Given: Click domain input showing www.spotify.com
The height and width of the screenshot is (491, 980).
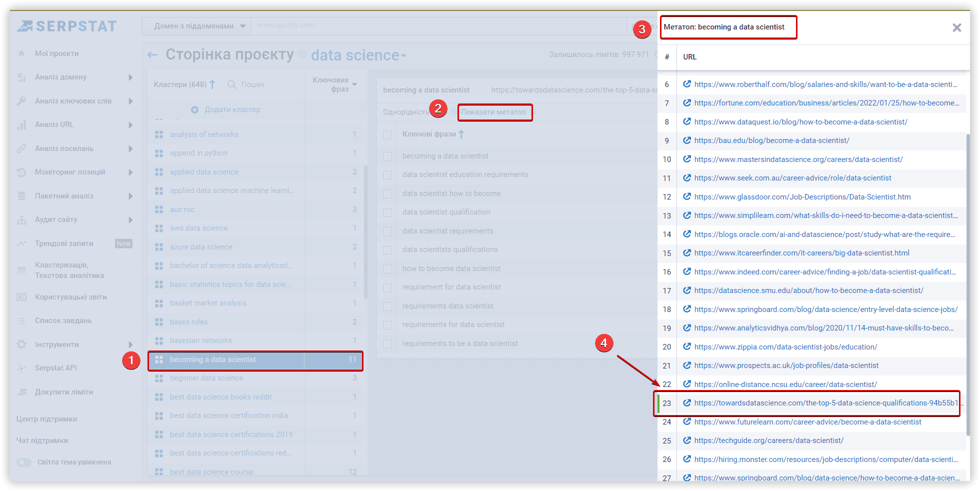Looking at the screenshot, I should point(438,25).
